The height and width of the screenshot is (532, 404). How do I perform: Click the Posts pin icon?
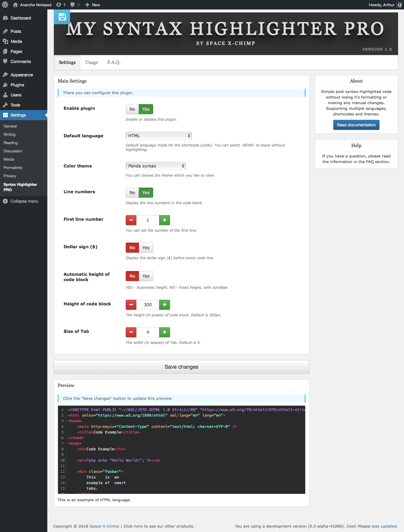[5, 31]
